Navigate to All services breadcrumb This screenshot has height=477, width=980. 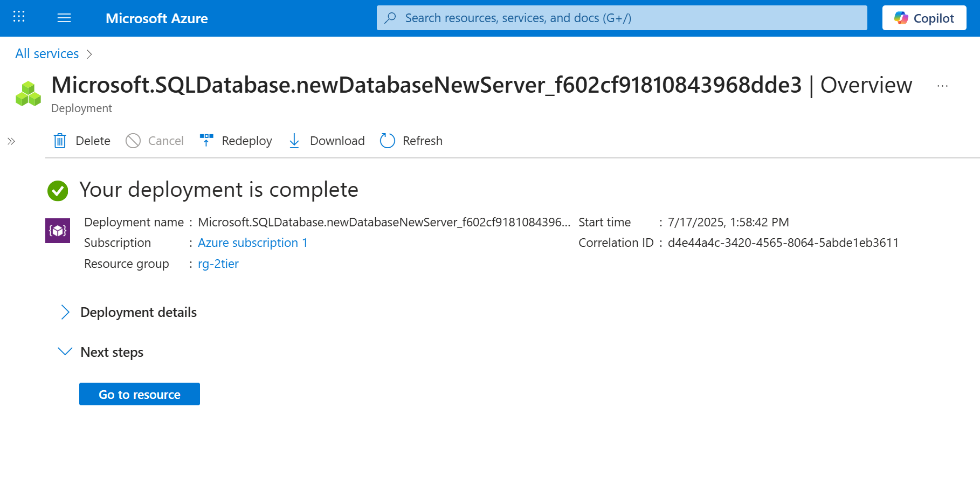47,54
